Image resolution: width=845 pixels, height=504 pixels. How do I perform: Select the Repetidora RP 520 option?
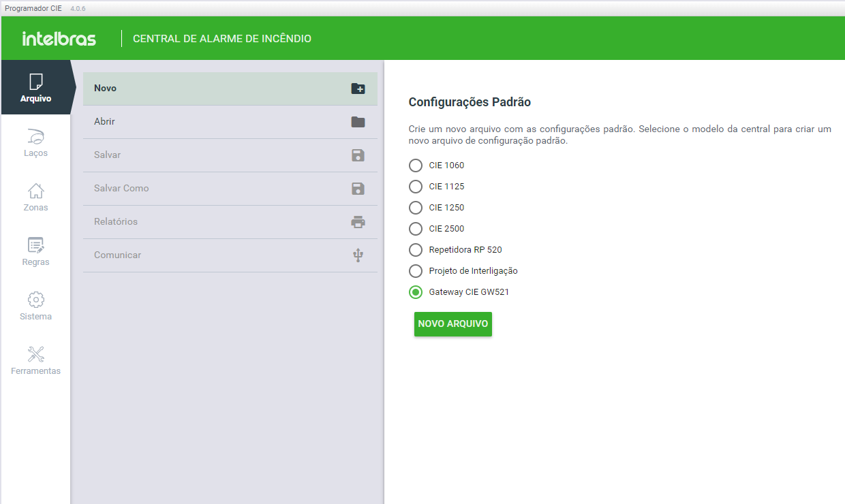coord(416,250)
